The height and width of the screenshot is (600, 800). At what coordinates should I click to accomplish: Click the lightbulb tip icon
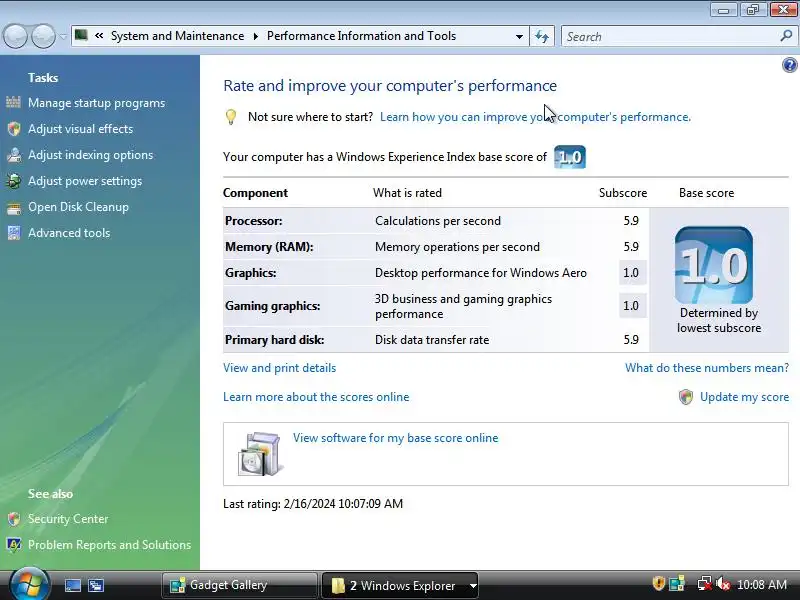click(x=231, y=117)
